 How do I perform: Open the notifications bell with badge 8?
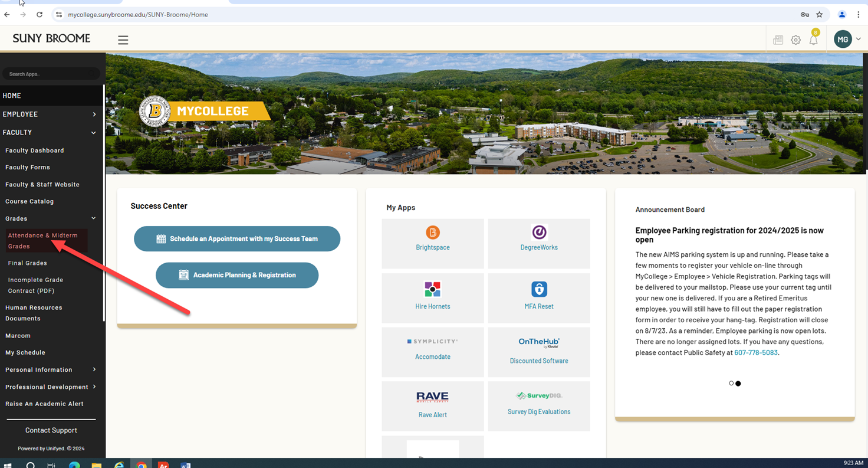(x=814, y=40)
